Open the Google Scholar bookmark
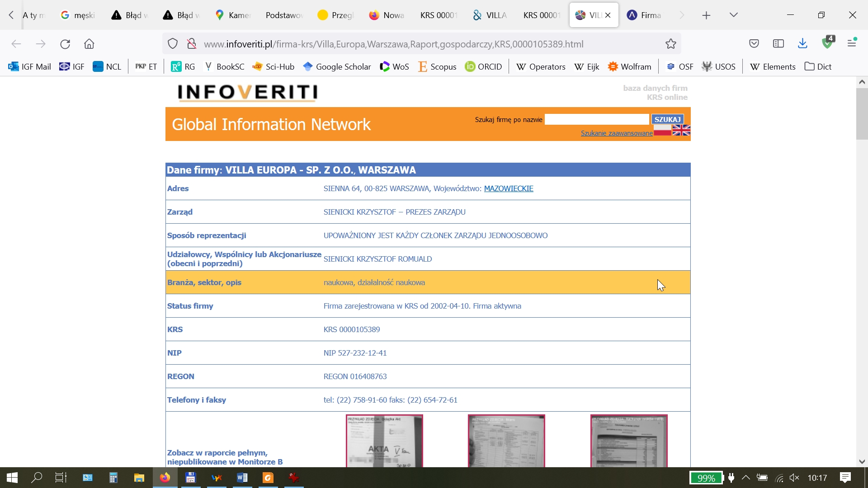This screenshot has height=488, width=868. [x=337, y=67]
